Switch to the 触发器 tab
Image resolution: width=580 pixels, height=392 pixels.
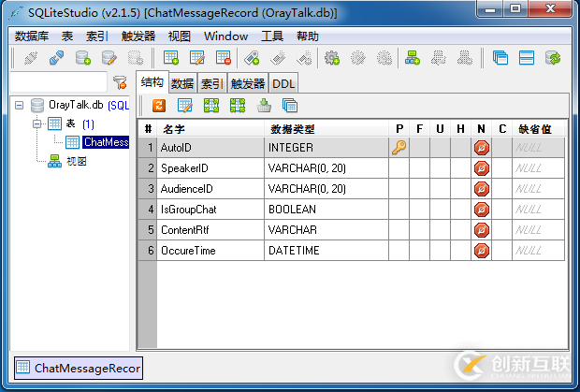248,83
